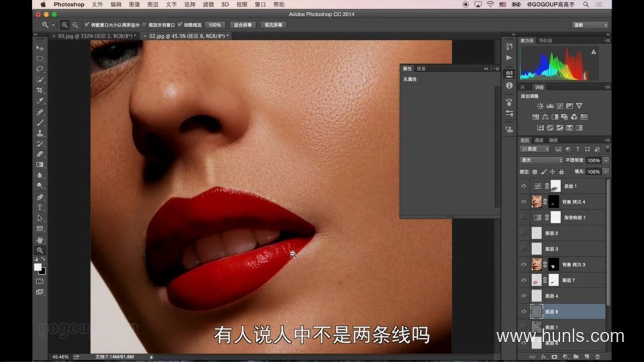Select the Horizontal Type tool

[40, 208]
